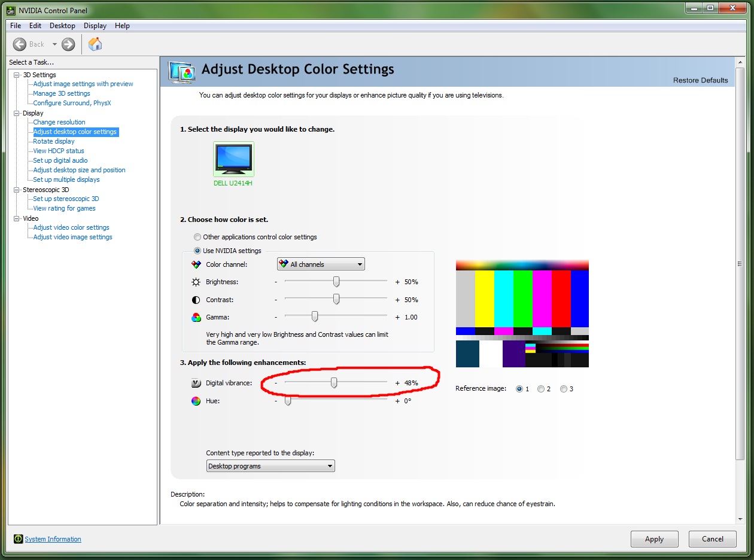Screen dimensions: 754x560
Task: Click the color bars reference image
Action: click(522, 314)
